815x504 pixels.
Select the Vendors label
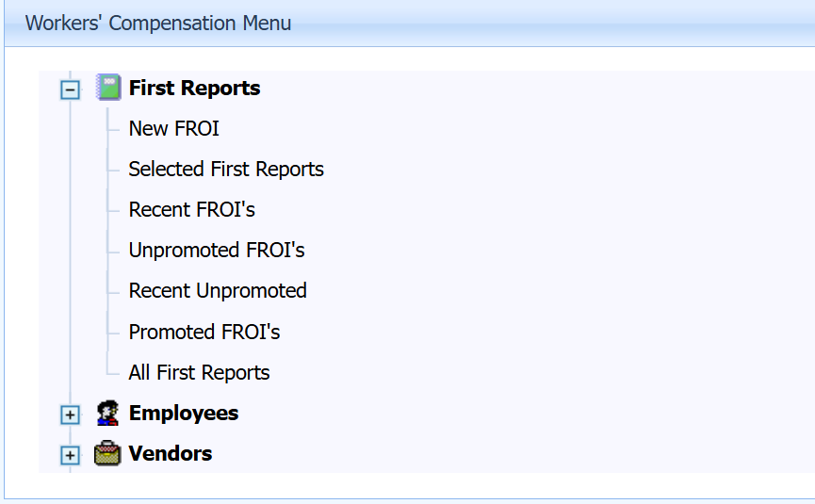tap(171, 454)
